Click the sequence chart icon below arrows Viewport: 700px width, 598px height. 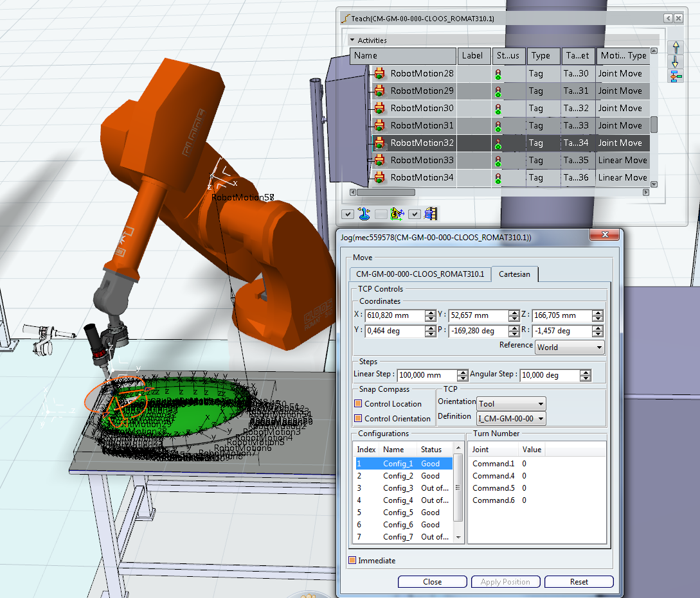[x=675, y=77]
